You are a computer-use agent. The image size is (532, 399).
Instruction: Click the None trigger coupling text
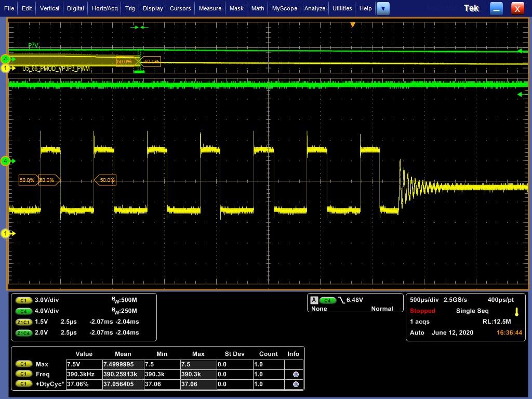tap(319, 309)
